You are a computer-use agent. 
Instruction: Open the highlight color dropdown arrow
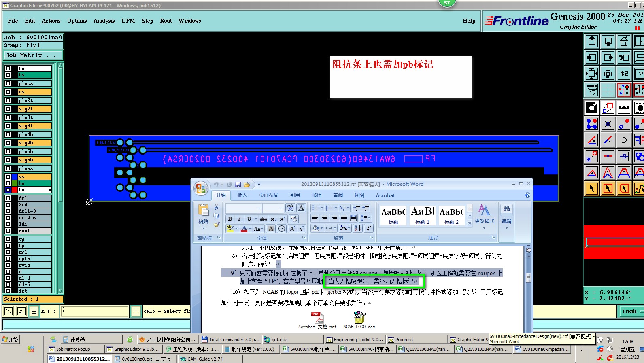coord(236,229)
